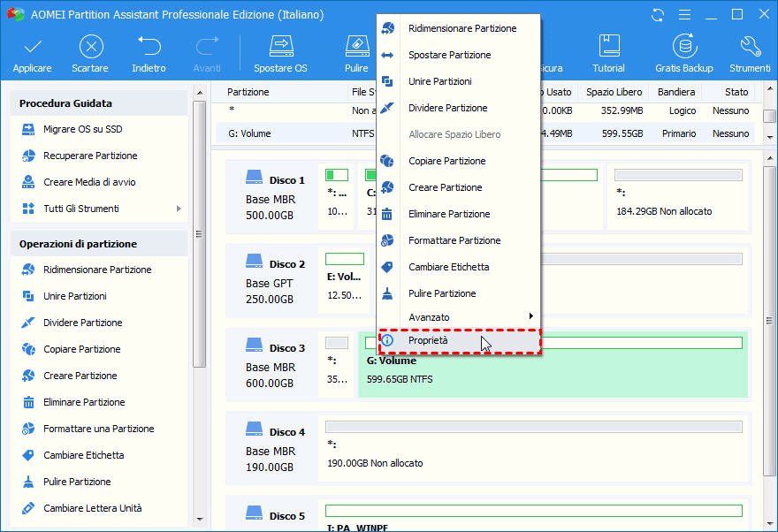778x532 pixels.
Task: Click the Recuperare Partizione sidebar icon
Action: [x=28, y=156]
